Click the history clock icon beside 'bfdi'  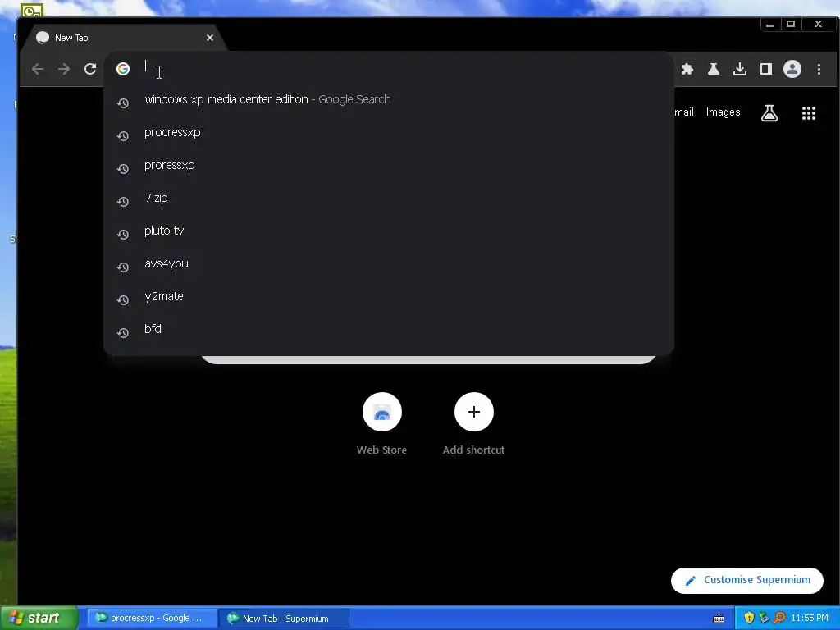[x=123, y=333]
